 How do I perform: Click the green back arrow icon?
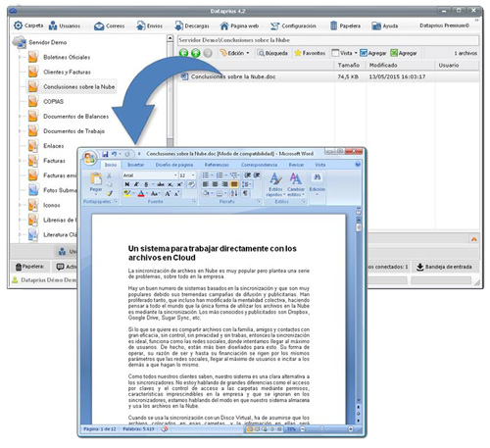[x=183, y=53]
